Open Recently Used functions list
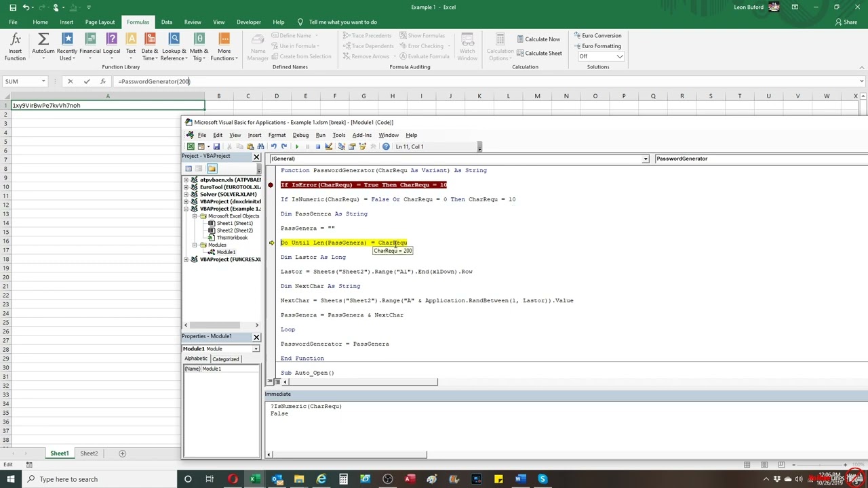Image resolution: width=868 pixels, height=488 pixels. [67, 46]
